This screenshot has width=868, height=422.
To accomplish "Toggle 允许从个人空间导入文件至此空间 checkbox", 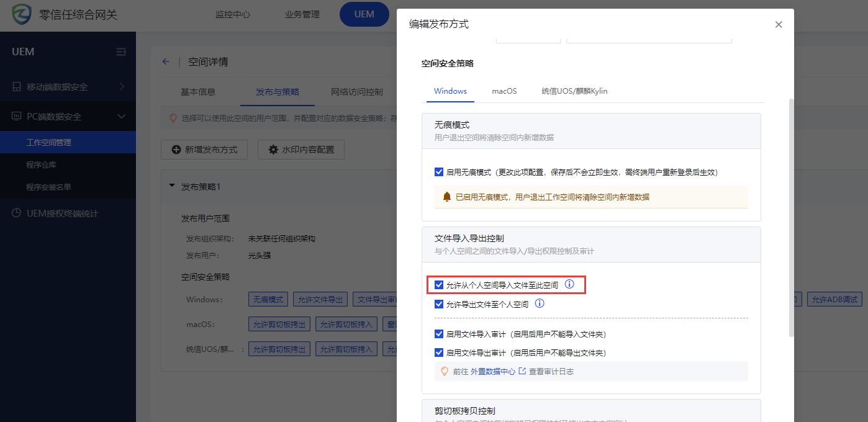I will click(x=439, y=285).
